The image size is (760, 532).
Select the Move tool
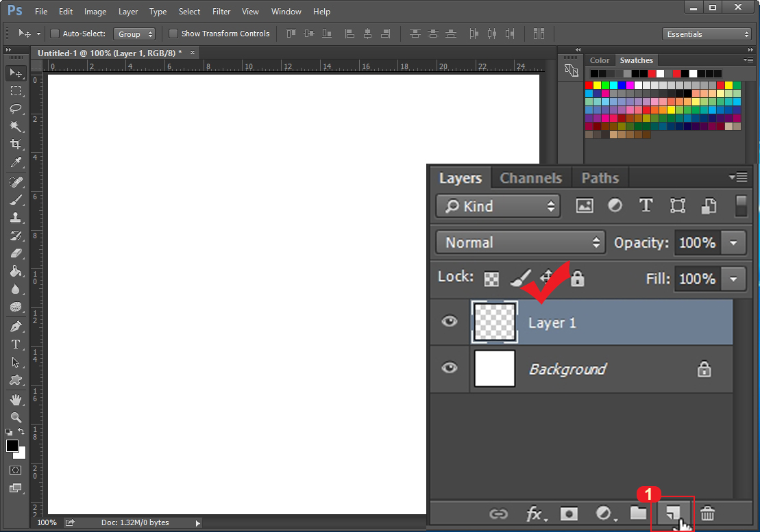click(16, 73)
